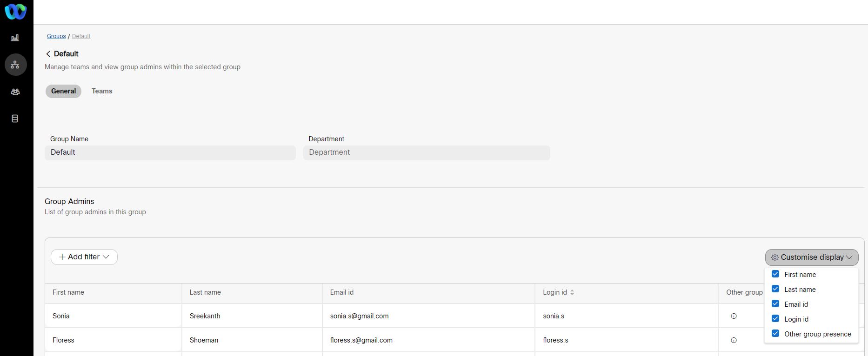
Task: Uncheck the Email id checkbox
Action: coord(775,303)
